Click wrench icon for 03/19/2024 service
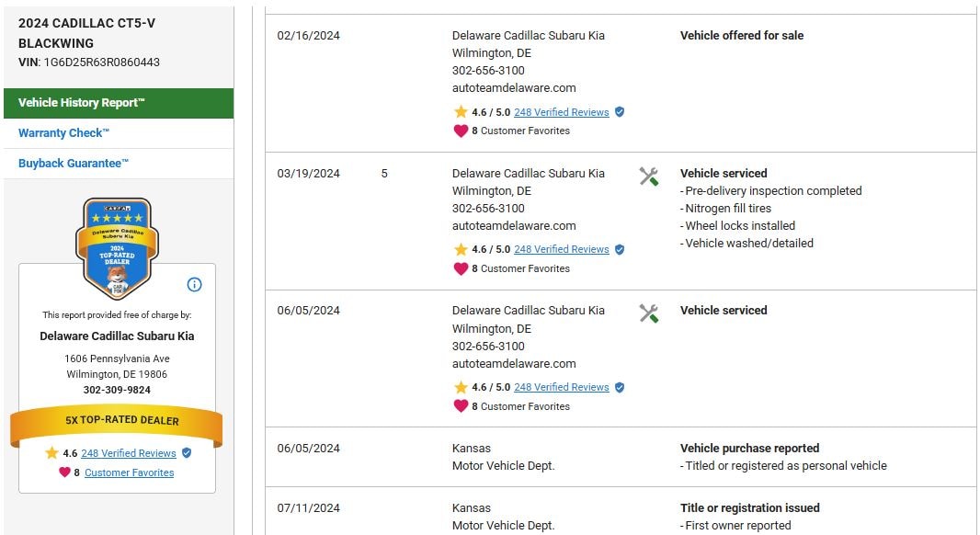The width and height of the screenshot is (980, 535). 648,176
